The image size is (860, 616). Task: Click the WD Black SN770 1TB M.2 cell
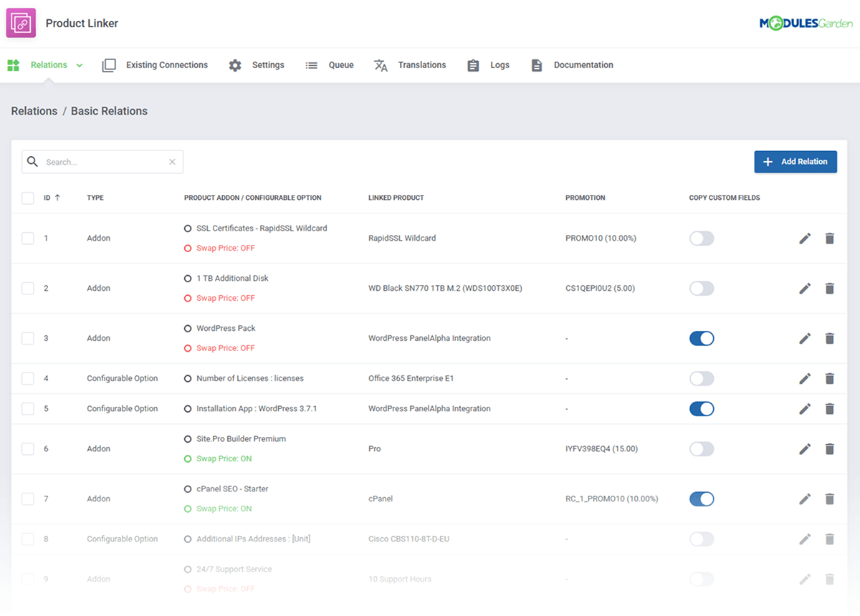(x=445, y=289)
